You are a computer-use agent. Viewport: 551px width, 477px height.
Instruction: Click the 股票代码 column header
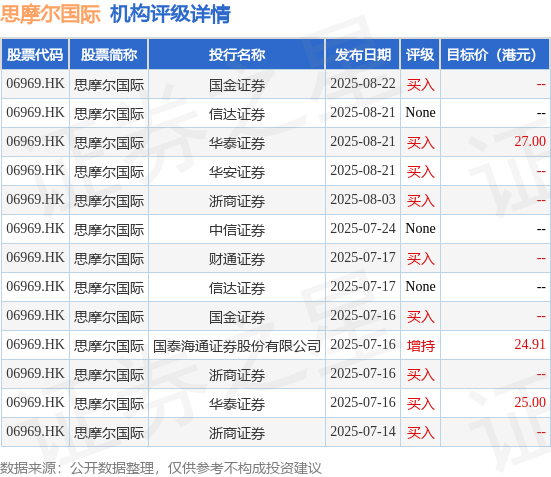pos(35,54)
